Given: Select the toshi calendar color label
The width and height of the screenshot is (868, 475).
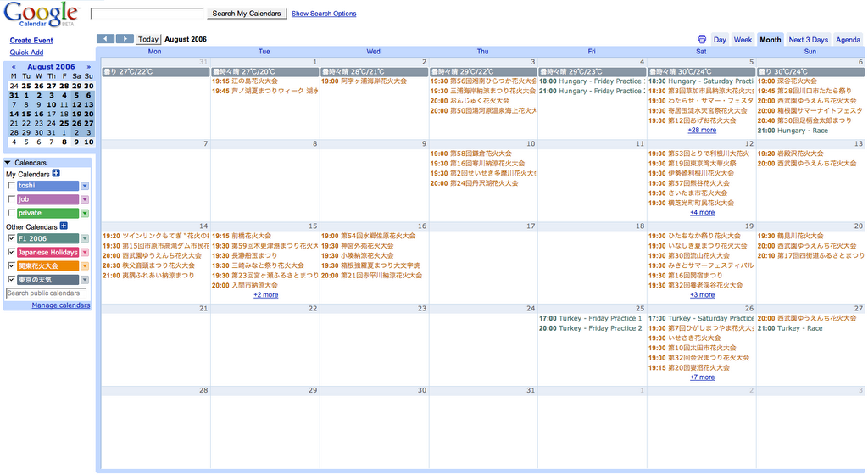Looking at the screenshot, I should (x=47, y=186).
